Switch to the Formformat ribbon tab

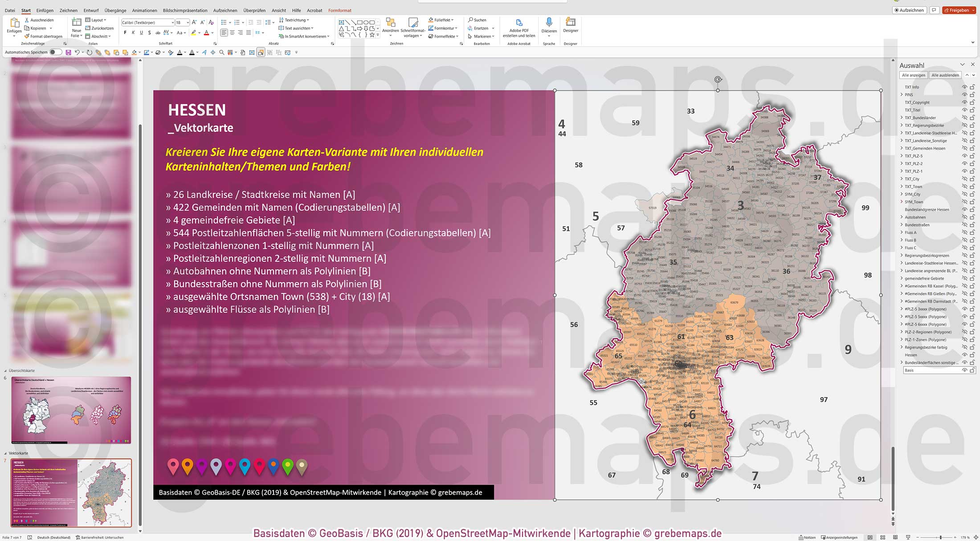(x=340, y=10)
